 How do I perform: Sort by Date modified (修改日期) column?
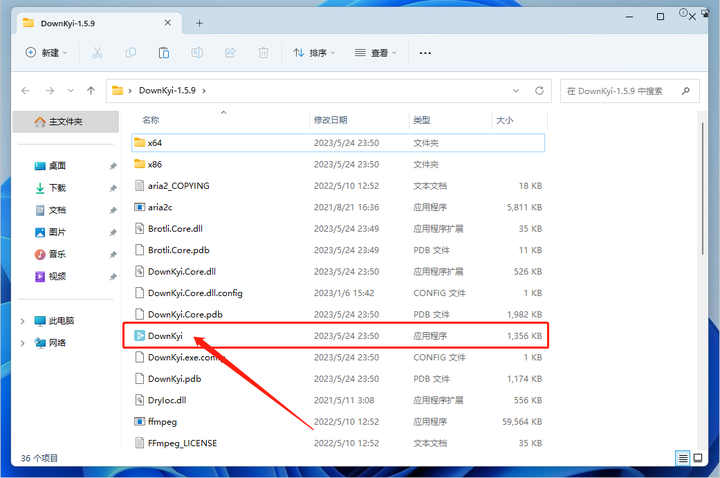330,120
